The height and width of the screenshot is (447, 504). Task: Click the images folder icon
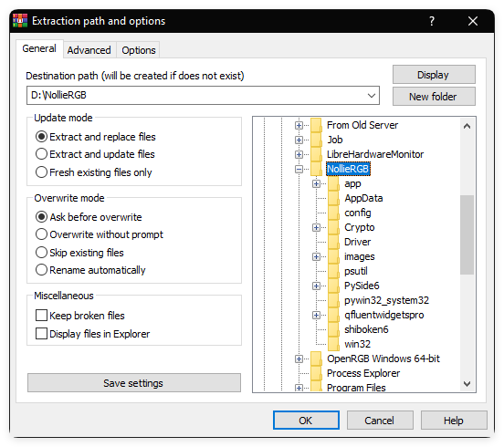[x=333, y=256]
